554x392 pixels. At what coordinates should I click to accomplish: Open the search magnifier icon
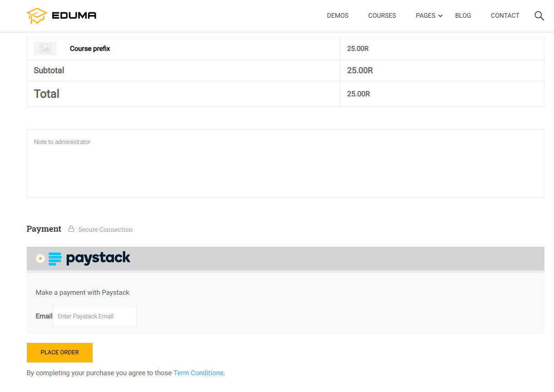point(539,16)
